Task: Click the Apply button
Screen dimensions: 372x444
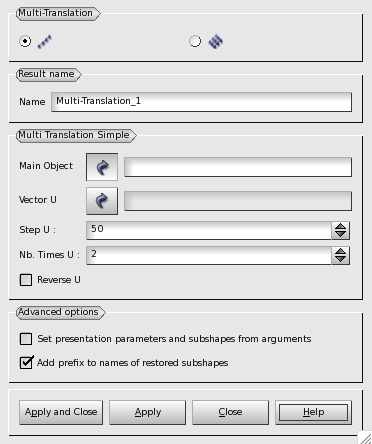Action: coord(148,413)
